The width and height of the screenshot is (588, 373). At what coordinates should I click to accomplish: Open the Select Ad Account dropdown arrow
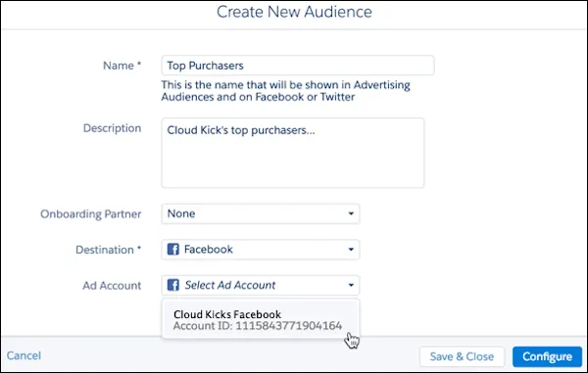coord(351,285)
